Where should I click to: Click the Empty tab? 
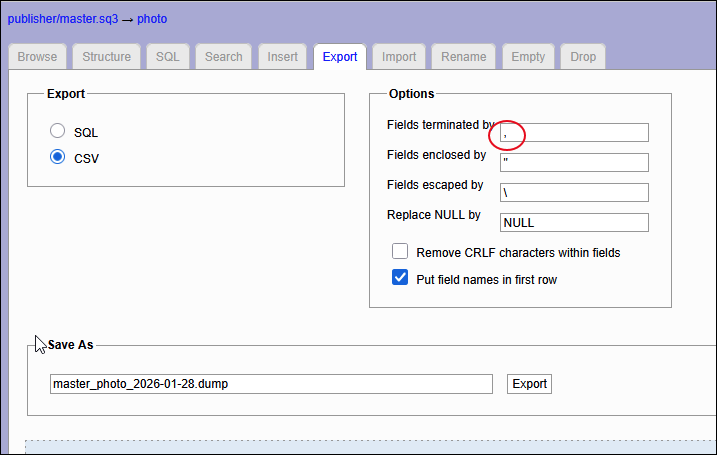tap(528, 57)
